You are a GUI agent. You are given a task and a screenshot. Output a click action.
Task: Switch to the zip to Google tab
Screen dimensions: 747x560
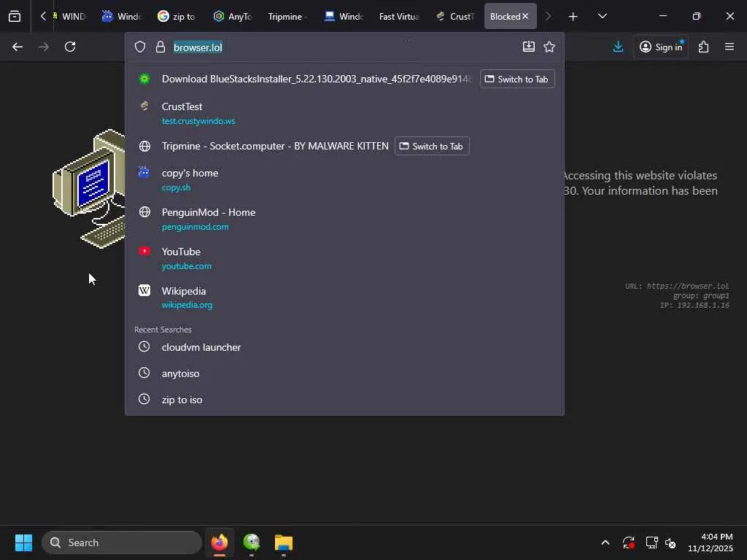(x=177, y=16)
